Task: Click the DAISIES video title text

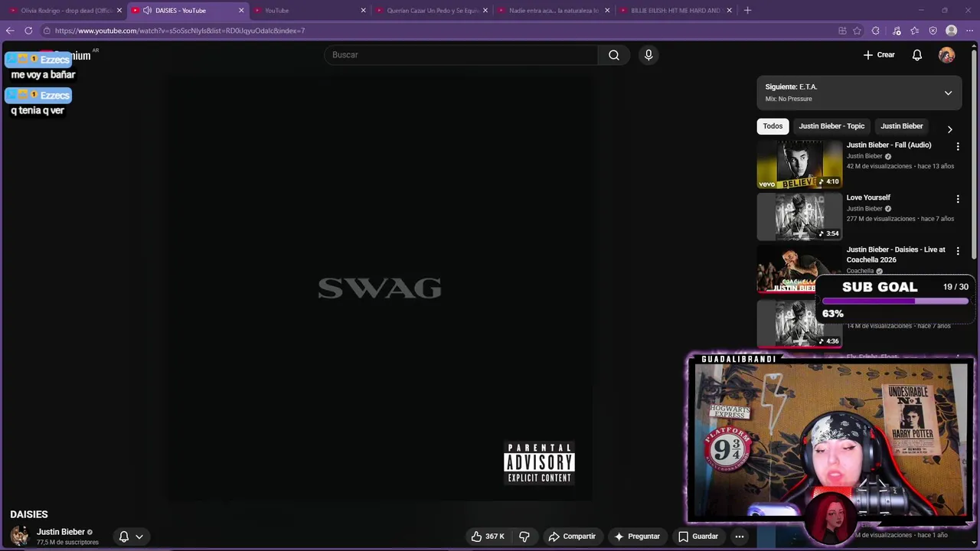Action: click(x=29, y=514)
